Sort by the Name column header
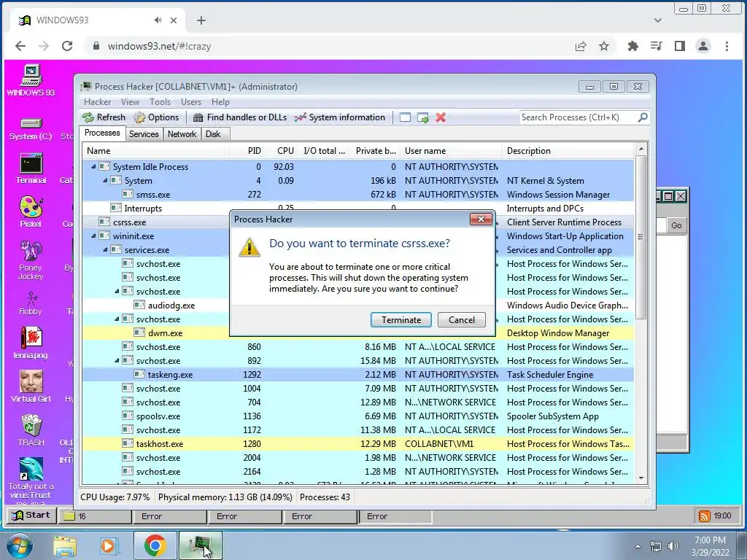The width and height of the screenshot is (747, 560). pyautogui.click(x=155, y=150)
